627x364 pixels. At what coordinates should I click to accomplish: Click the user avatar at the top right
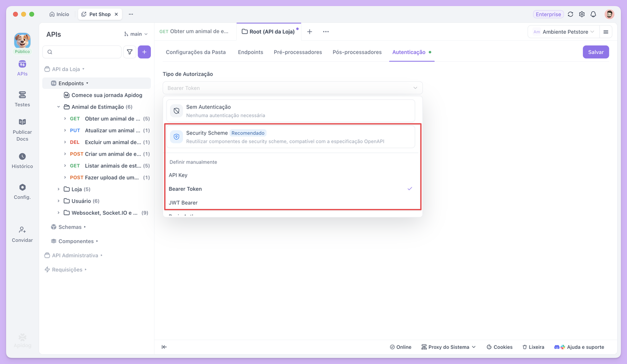609,14
